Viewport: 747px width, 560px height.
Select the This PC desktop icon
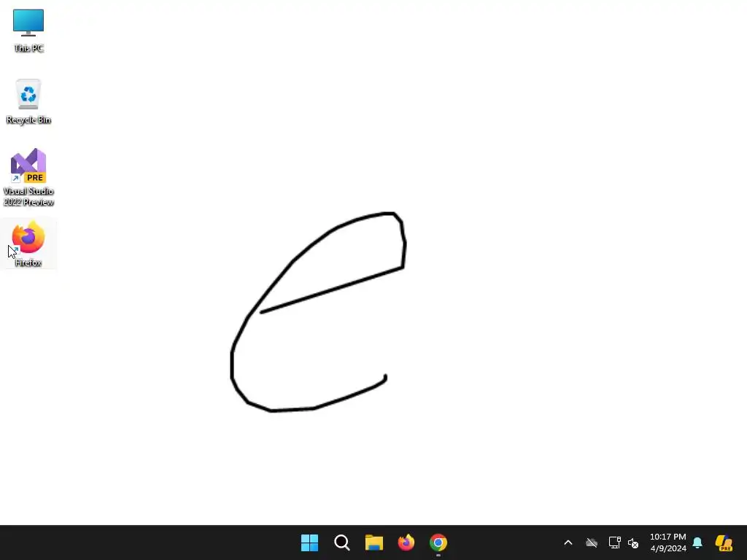(x=28, y=31)
